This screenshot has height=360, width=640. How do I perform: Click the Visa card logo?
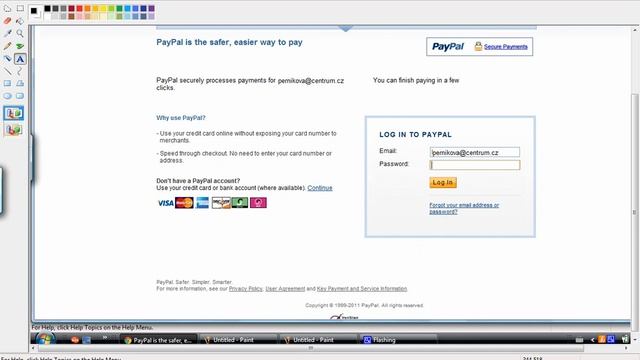click(165, 203)
